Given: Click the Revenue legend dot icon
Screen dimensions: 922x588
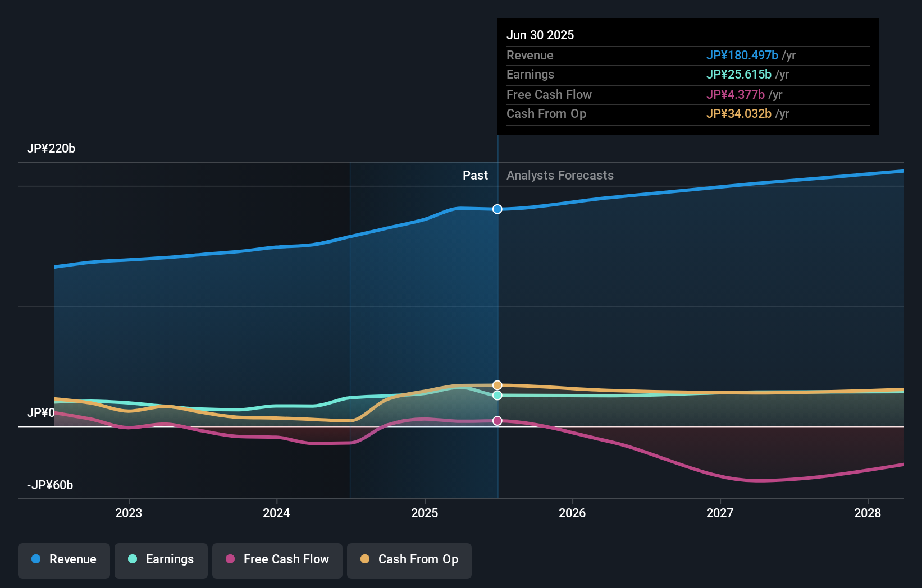Looking at the screenshot, I should [x=35, y=559].
